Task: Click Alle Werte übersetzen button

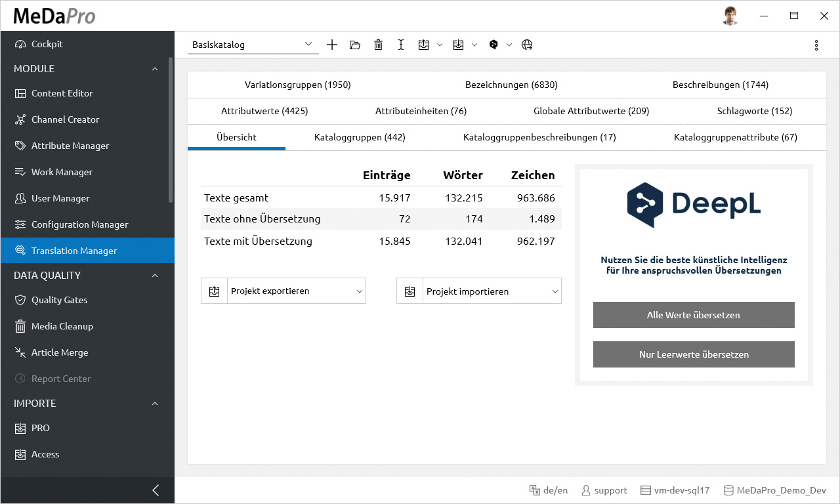Action: (x=694, y=315)
